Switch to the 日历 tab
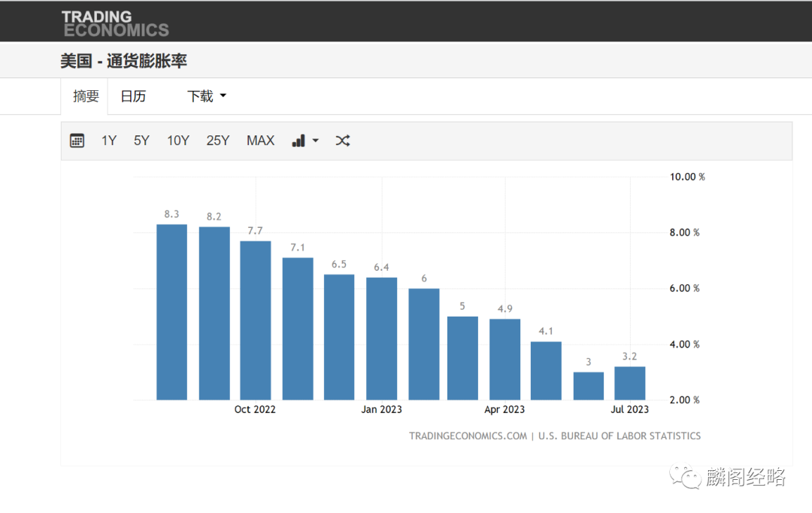 (133, 96)
